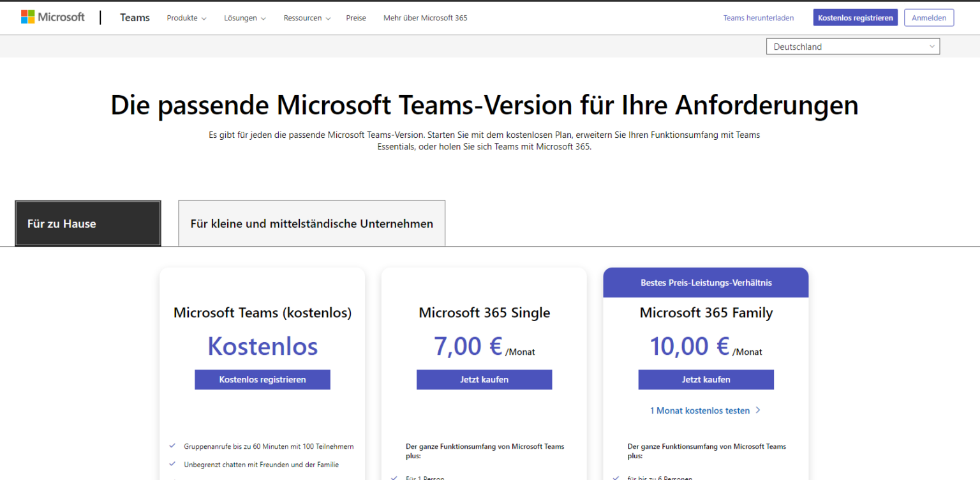Open the Teams home link
Screen dimensions: 980x480
(x=135, y=18)
